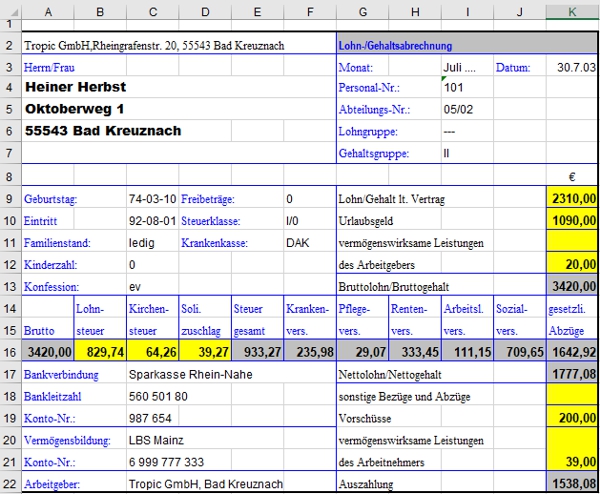Click the row 16 header

tap(9, 351)
